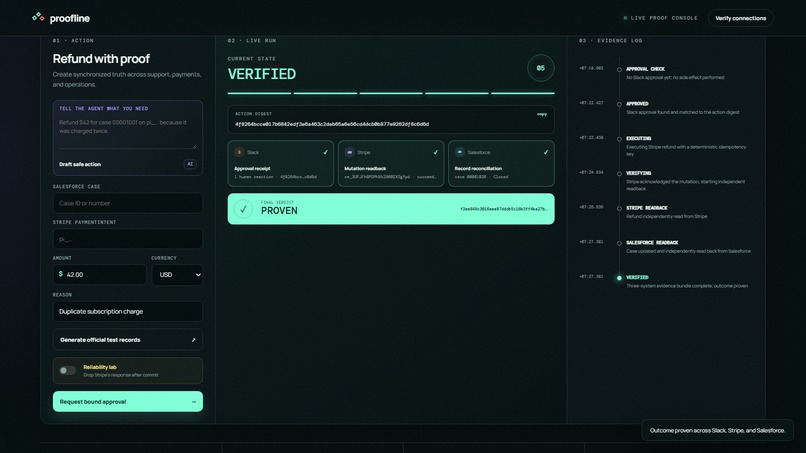Screen dimensions: 806x453
Task: Click the Slack icon in the approval receipt card
Action: tap(239, 152)
